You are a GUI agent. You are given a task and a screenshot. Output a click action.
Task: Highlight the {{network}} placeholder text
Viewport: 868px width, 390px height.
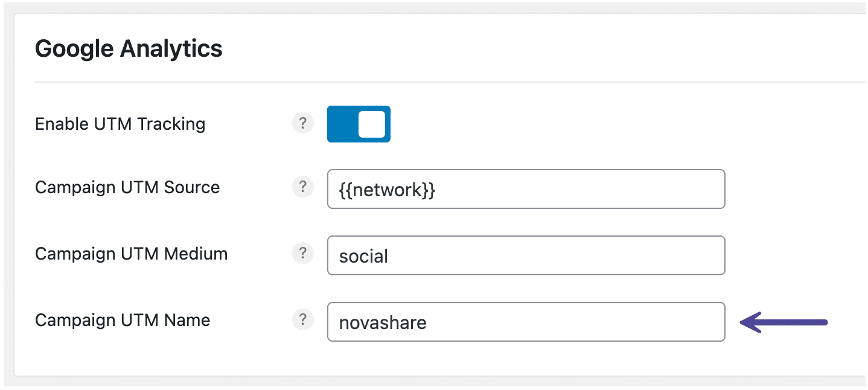pyautogui.click(x=385, y=189)
